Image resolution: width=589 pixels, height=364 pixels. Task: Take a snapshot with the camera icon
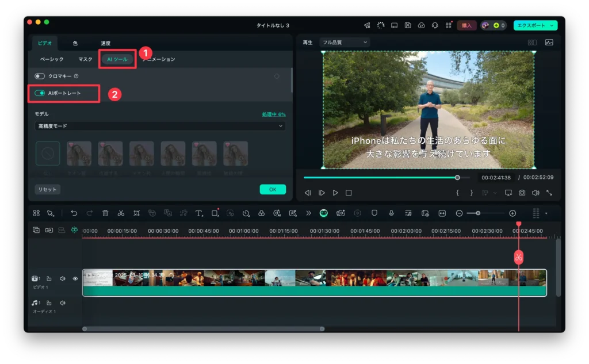pyautogui.click(x=522, y=193)
